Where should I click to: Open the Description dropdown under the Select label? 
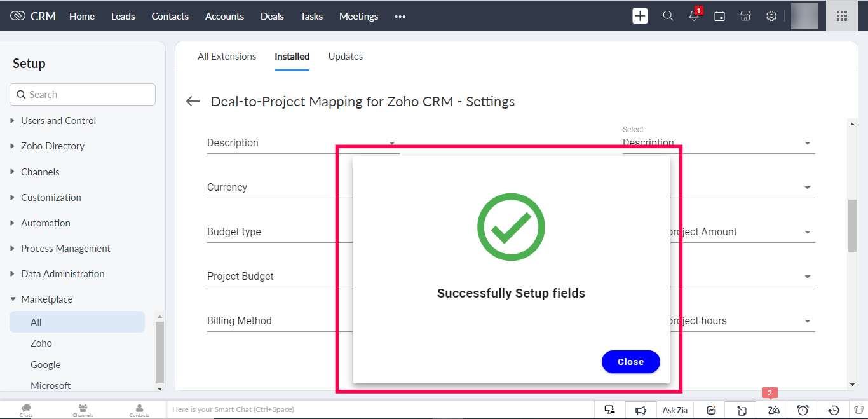pyautogui.click(x=719, y=143)
